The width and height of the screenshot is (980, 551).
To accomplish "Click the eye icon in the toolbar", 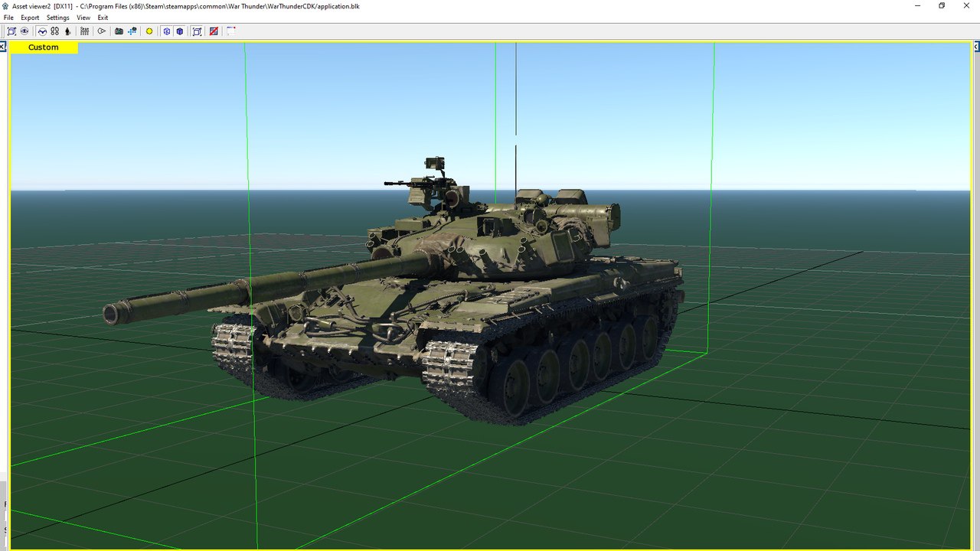I will [24, 31].
